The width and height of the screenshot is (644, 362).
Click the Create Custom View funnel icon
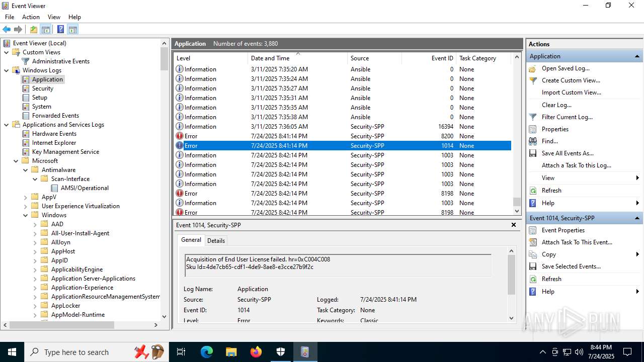point(533,80)
